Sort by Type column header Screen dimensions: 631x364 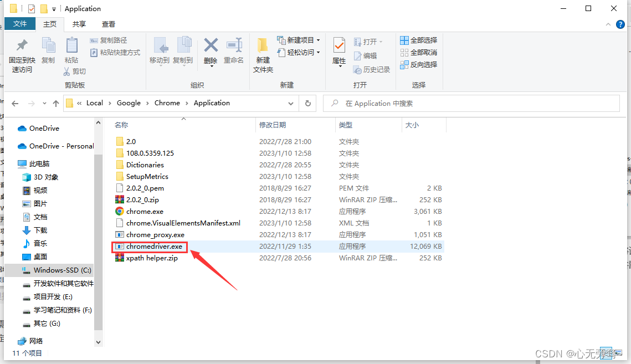coord(345,125)
